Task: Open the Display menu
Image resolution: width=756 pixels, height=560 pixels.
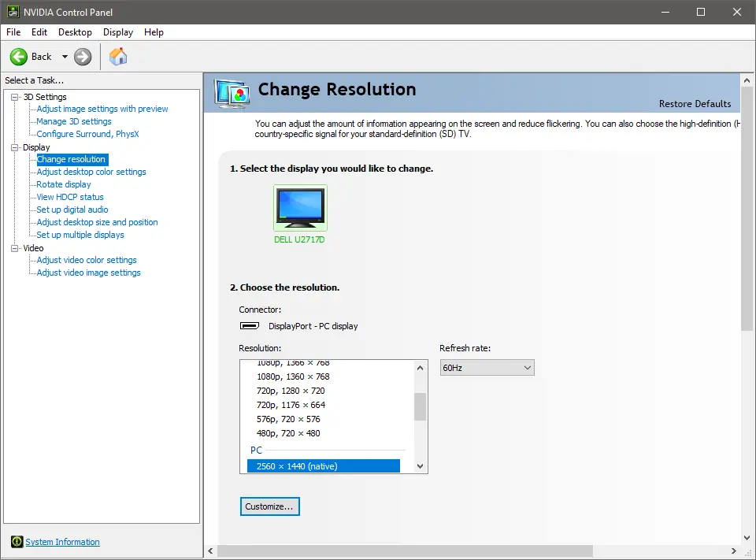Action: point(118,32)
